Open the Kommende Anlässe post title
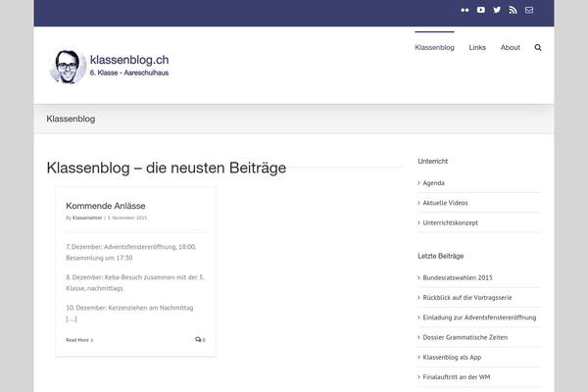 tap(106, 206)
